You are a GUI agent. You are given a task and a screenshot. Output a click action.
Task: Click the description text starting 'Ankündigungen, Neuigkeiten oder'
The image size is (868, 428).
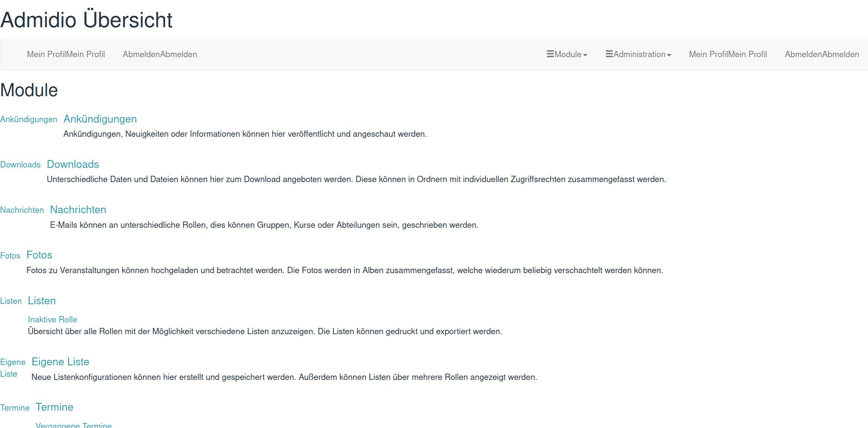(245, 134)
